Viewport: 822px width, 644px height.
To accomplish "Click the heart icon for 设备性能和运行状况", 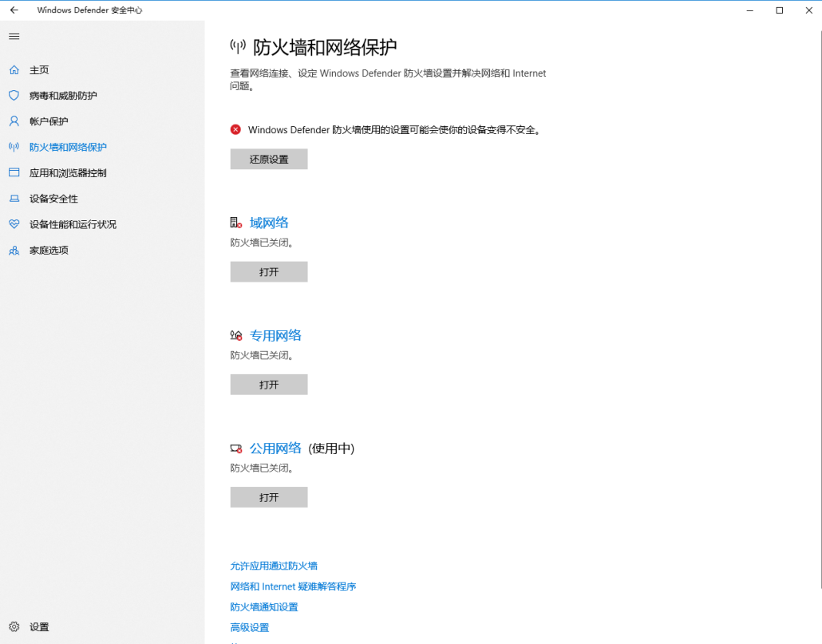I will (x=14, y=223).
